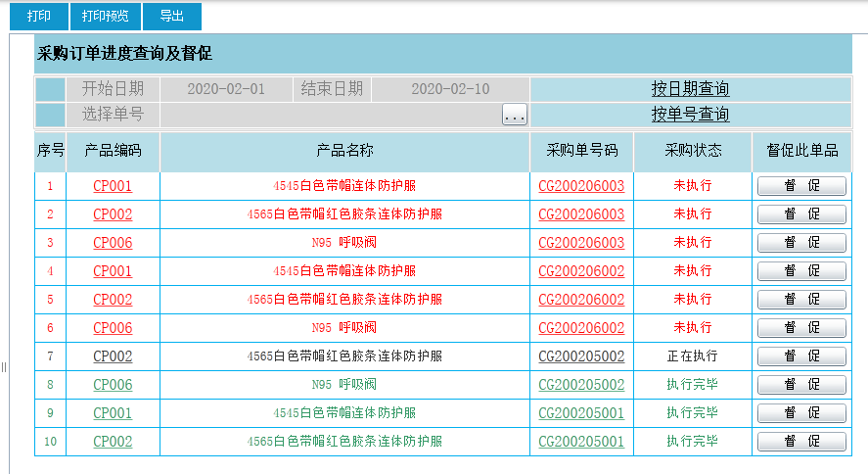868x474 pixels.
Task: Click 督促 button for row 3
Action: click(801, 243)
